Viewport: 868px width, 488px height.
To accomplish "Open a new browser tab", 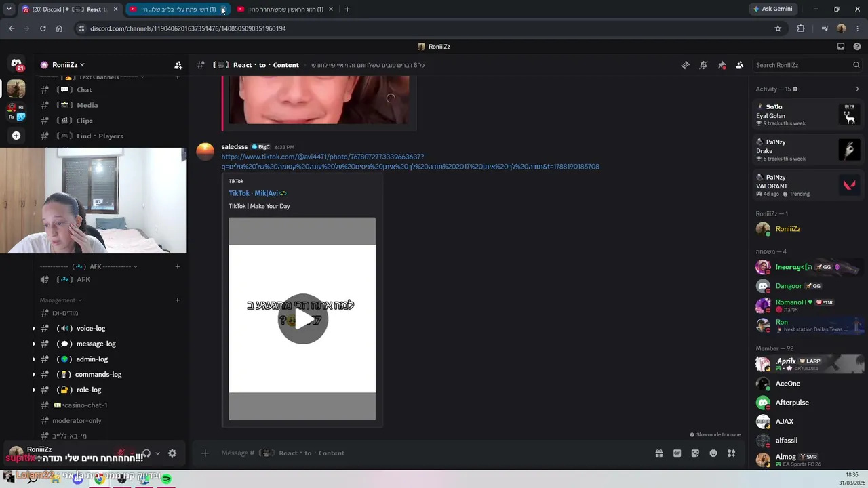I will coord(347,9).
